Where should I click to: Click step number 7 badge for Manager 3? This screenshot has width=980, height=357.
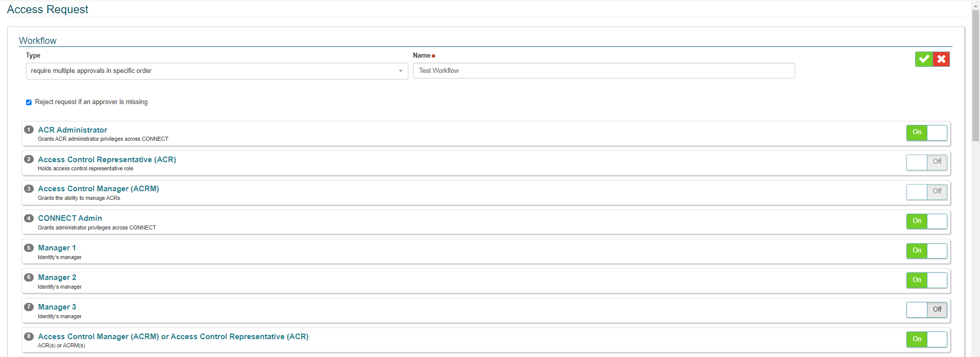[29, 307]
